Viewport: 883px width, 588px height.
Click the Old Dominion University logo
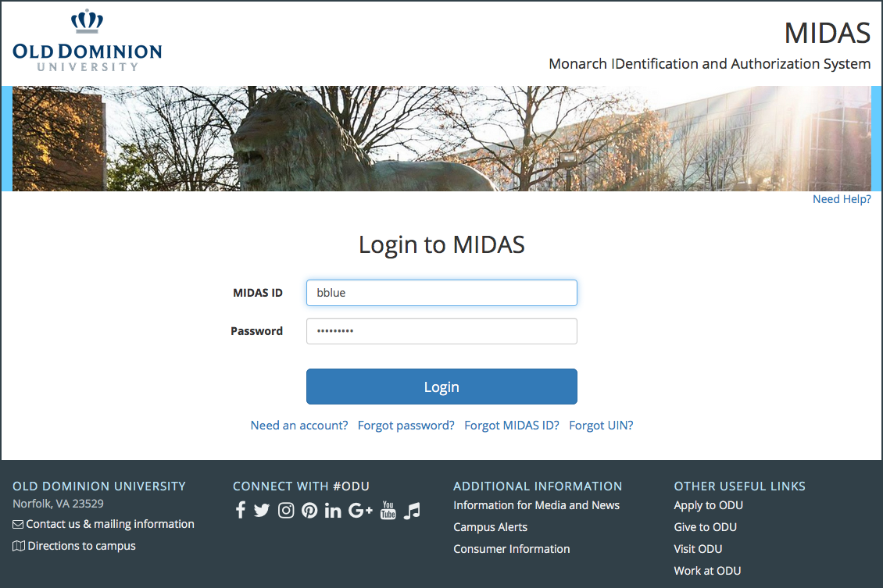click(88, 42)
